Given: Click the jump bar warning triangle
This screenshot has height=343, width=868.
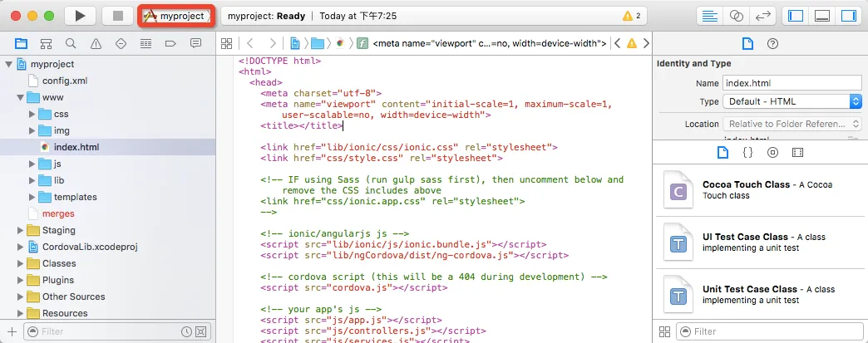Looking at the screenshot, I should pos(632,43).
